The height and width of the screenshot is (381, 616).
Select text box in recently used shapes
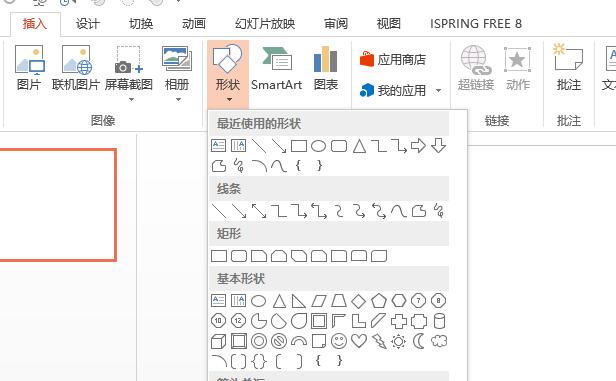(x=218, y=146)
